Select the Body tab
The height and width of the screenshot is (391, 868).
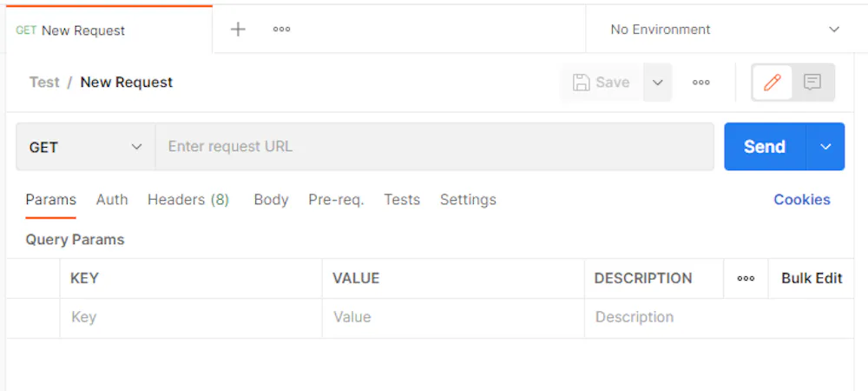pyautogui.click(x=271, y=200)
